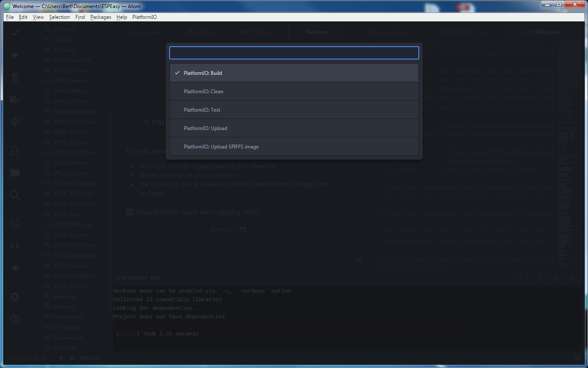Click the trash icon in build panel header
Image resolution: width=588 pixels, height=368 pixels.
[x=556, y=278]
